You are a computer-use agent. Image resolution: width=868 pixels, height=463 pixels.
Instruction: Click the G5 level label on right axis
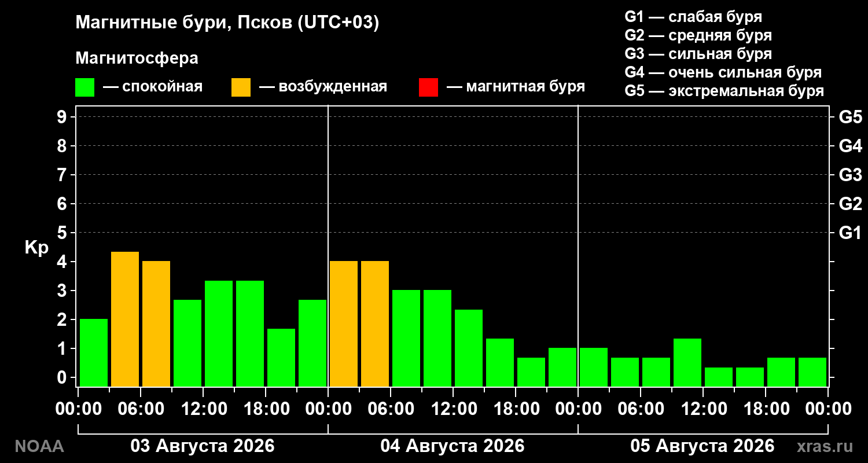(x=850, y=117)
